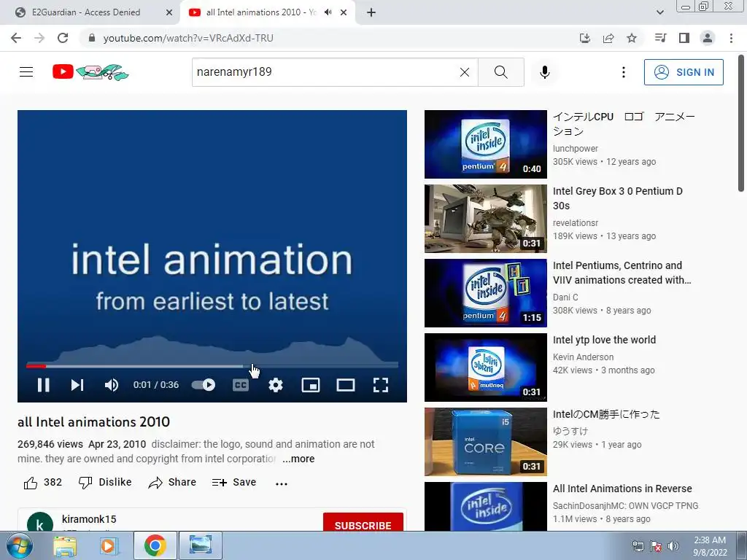Share the video
The image size is (747, 560).
pos(172,483)
